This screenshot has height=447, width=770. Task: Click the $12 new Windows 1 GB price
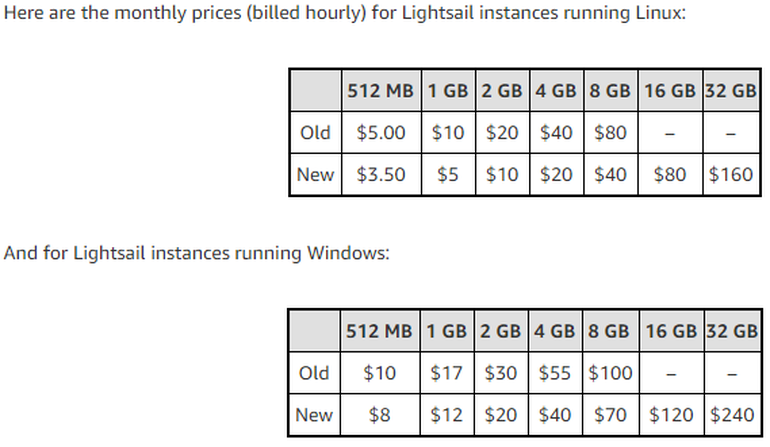(x=448, y=415)
